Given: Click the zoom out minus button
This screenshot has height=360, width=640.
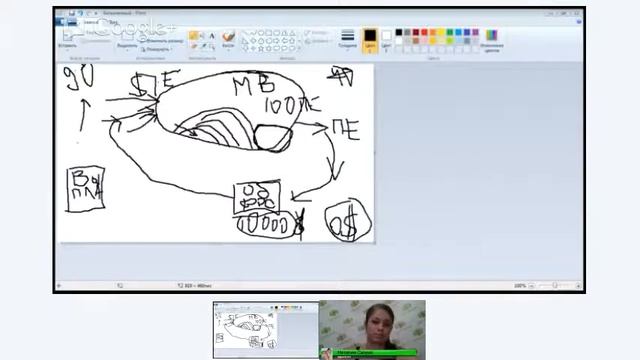Looking at the screenshot, I should tap(531, 286).
